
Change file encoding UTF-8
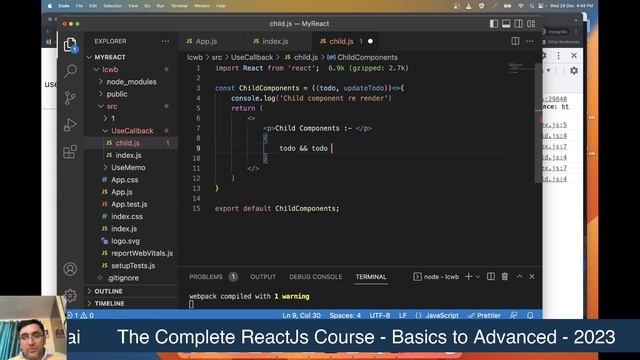(380, 315)
